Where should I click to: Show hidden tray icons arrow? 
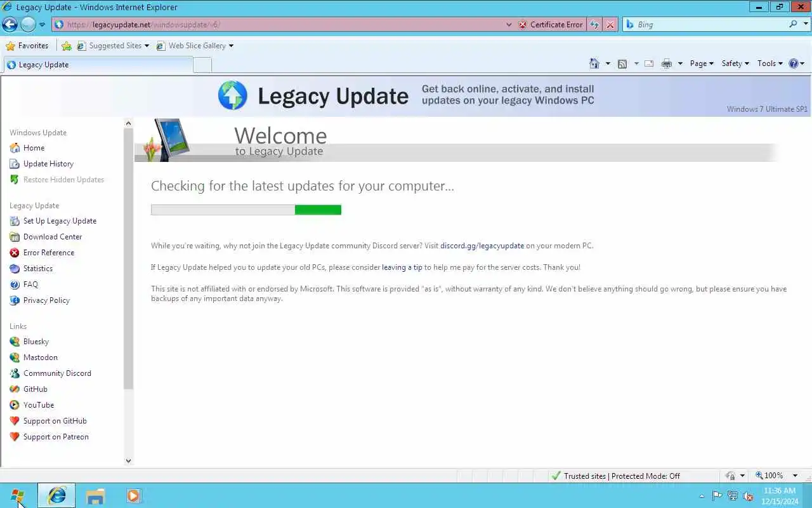702,497
